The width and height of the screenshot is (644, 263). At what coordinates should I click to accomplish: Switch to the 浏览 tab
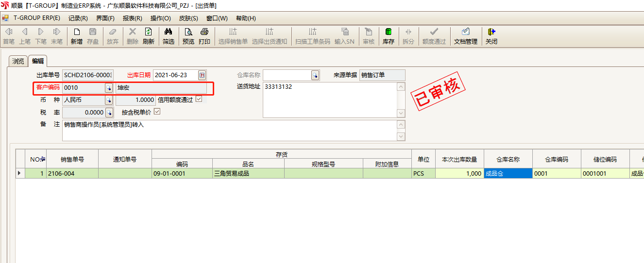click(18, 61)
